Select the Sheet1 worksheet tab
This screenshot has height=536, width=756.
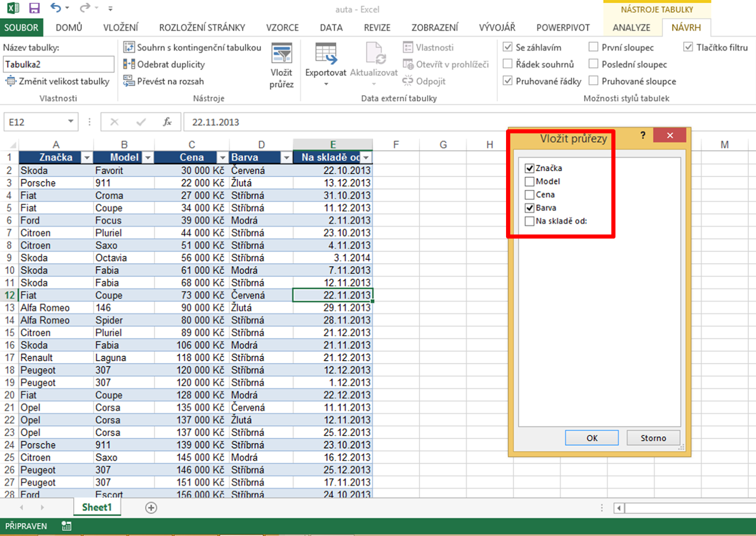click(97, 507)
